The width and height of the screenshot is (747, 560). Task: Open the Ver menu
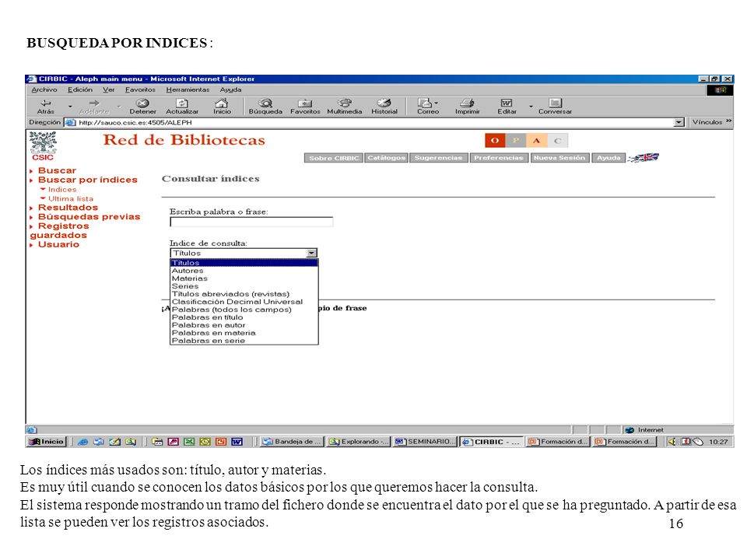click(109, 89)
